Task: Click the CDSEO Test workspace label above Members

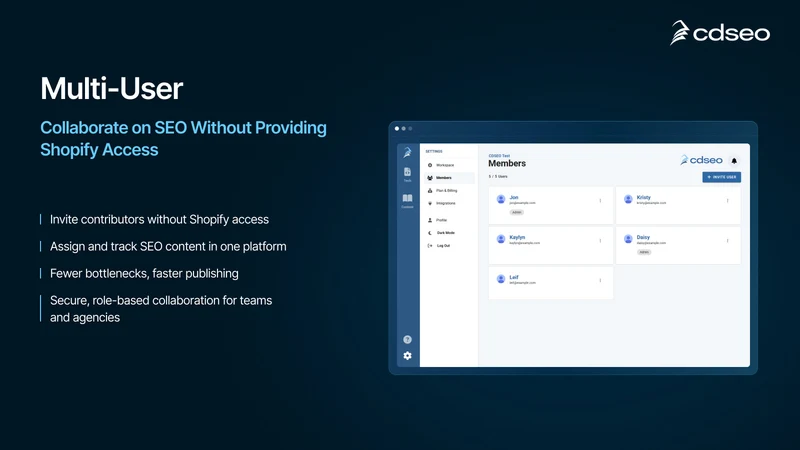Action: [499, 156]
